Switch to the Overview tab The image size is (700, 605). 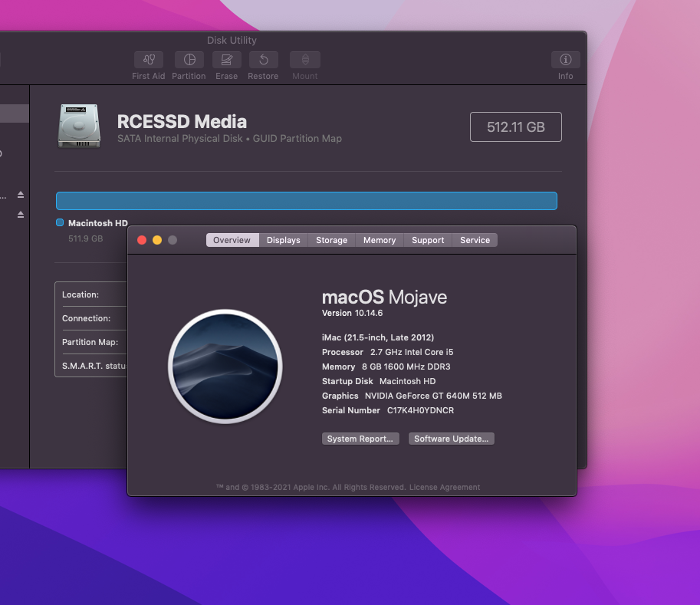232,240
